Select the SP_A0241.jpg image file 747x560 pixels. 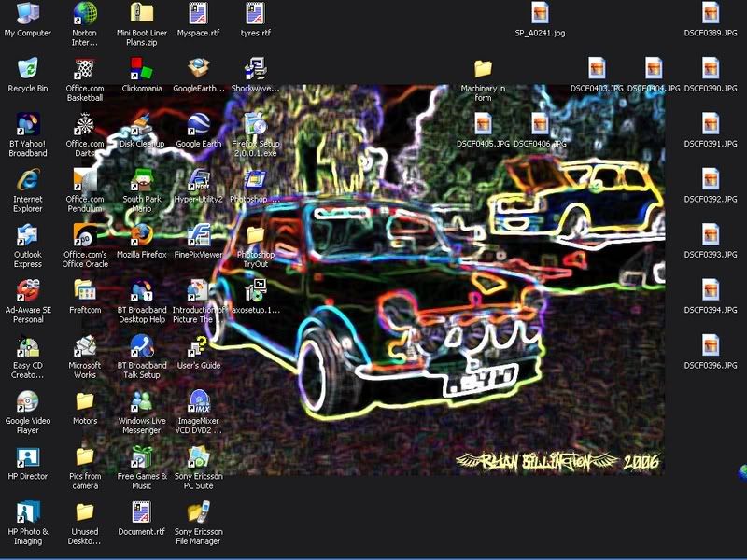click(540, 13)
